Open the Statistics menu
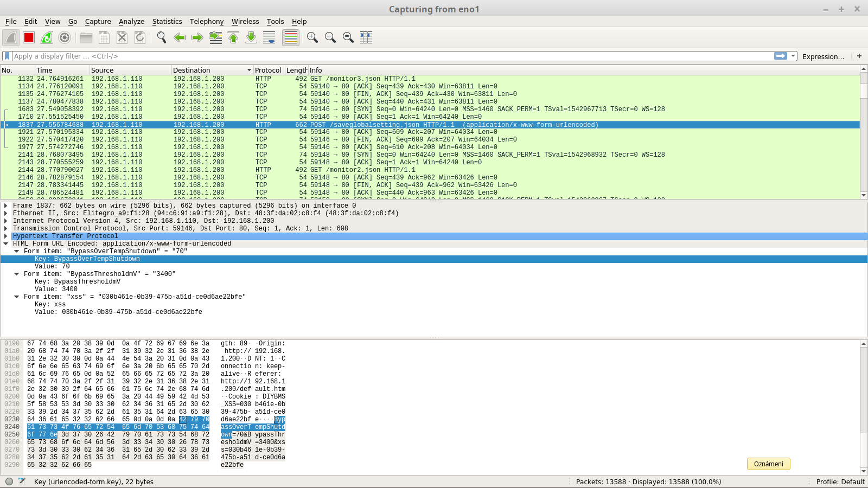868x488 pixels. pos(167,21)
